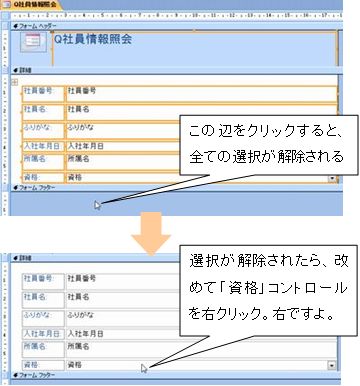Click the horizontal ruler above the form header
This screenshot has width=360, height=386.
(x=177, y=15)
